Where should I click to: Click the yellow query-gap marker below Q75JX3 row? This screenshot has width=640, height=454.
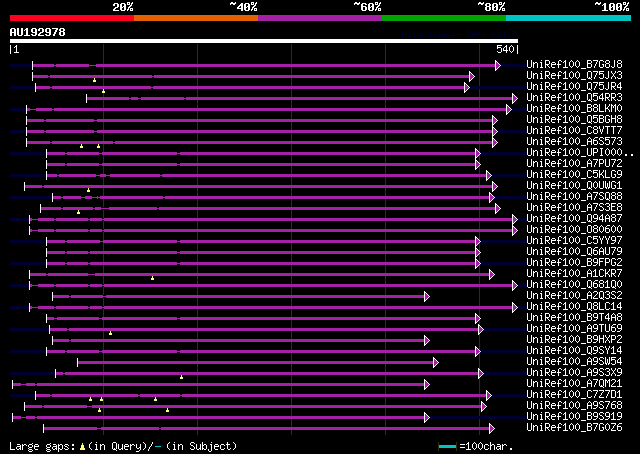coord(94,80)
